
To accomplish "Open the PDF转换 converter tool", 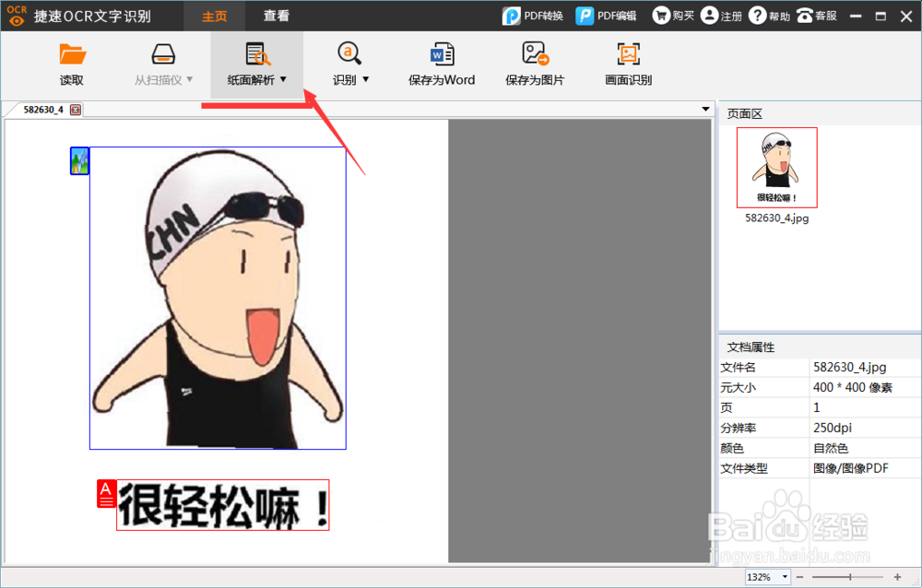I will [535, 16].
